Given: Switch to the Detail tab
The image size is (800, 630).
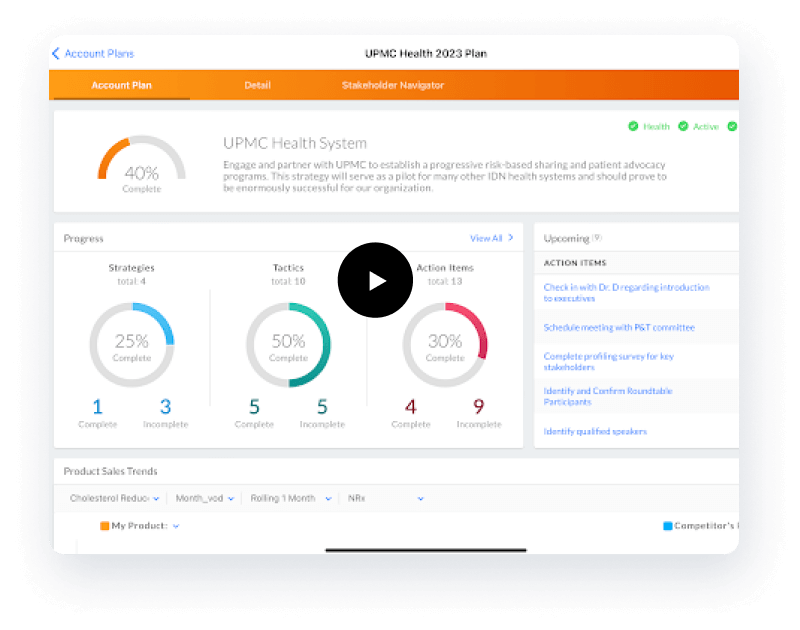Looking at the screenshot, I should [x=257, y=86].
